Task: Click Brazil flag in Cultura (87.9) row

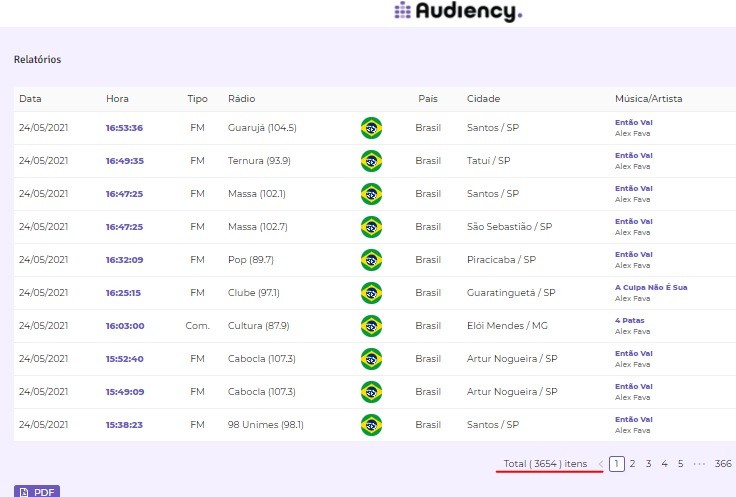Action: point(371,326)
